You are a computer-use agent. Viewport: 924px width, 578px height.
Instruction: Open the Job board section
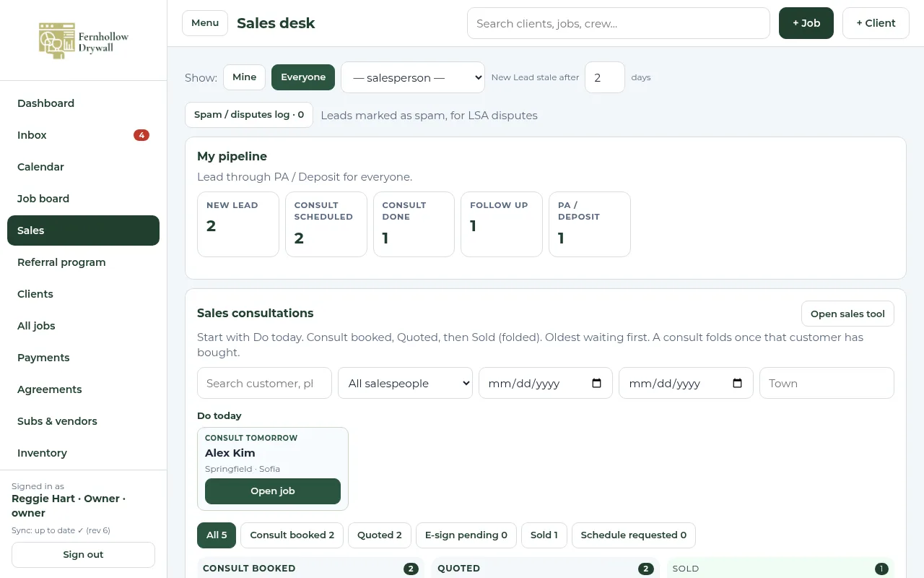pos(83,199)
